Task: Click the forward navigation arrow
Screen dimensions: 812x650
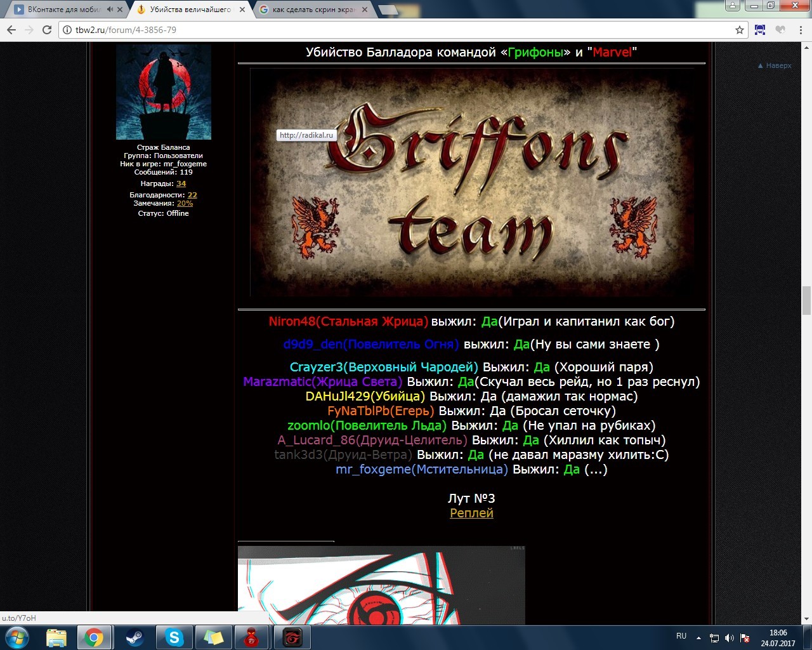Action: [29, 30]
